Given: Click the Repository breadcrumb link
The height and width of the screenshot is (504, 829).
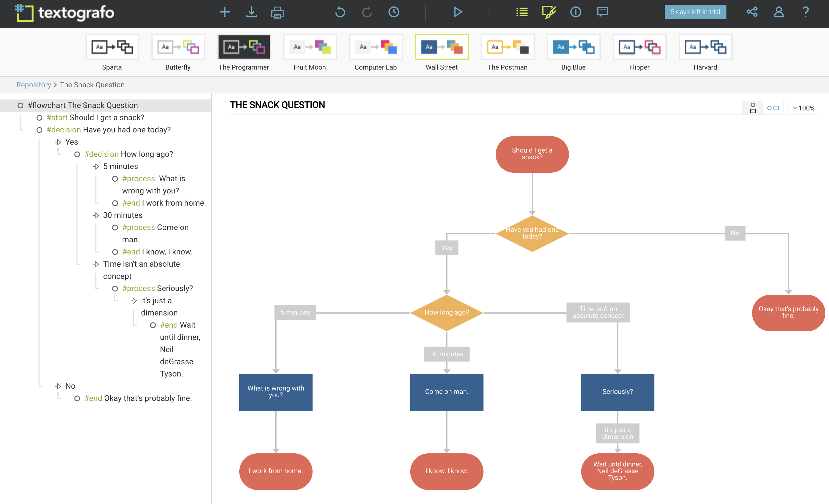Looking at the screenshot, I should pos(34,85).
